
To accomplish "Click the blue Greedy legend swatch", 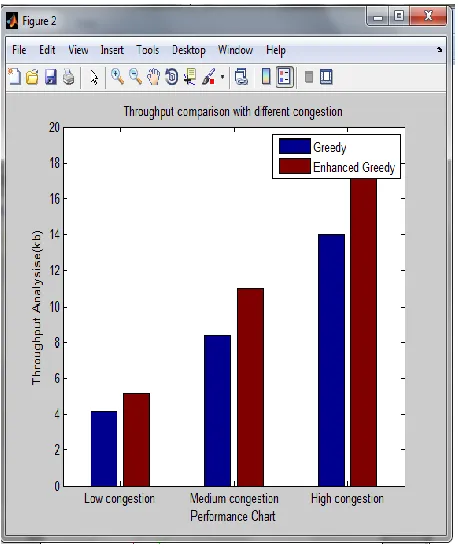I will pyautogui.click(x=295, y=146).
